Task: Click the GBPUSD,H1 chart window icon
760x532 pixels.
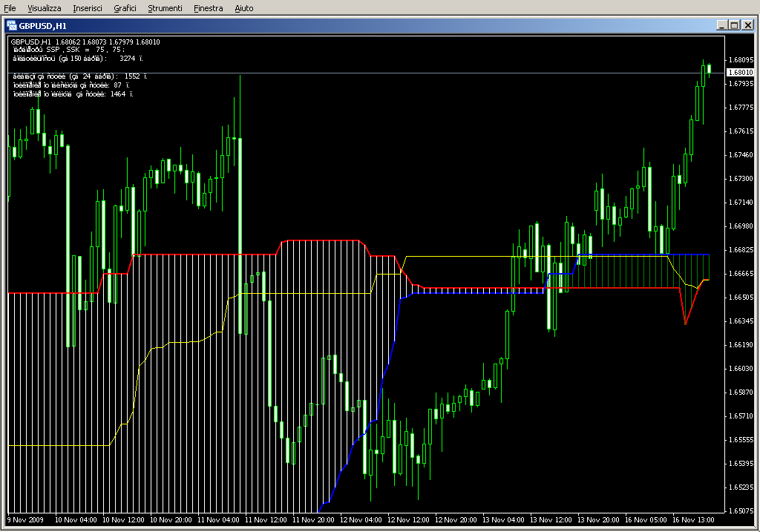Action: tap(13, 25)
